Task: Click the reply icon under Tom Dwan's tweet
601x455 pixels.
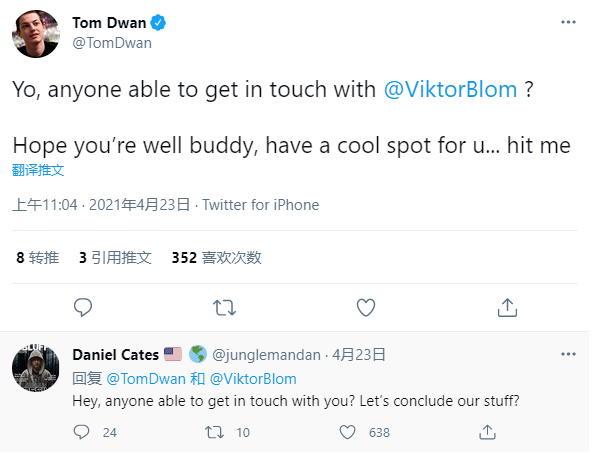Action: click(84, 306)
